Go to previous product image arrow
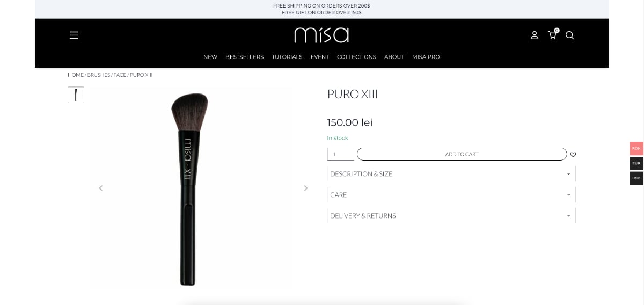This screenshot has height=305, width=644. [x=100, y=188]
